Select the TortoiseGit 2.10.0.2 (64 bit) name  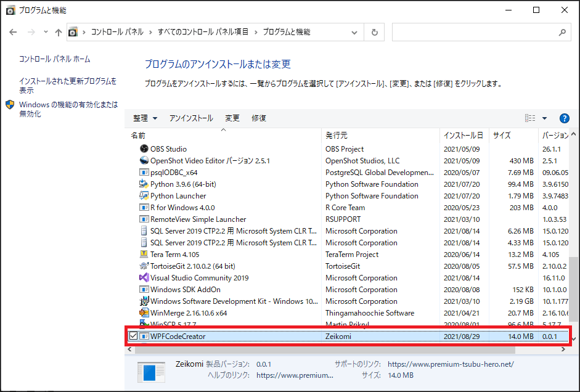[193, 266]
